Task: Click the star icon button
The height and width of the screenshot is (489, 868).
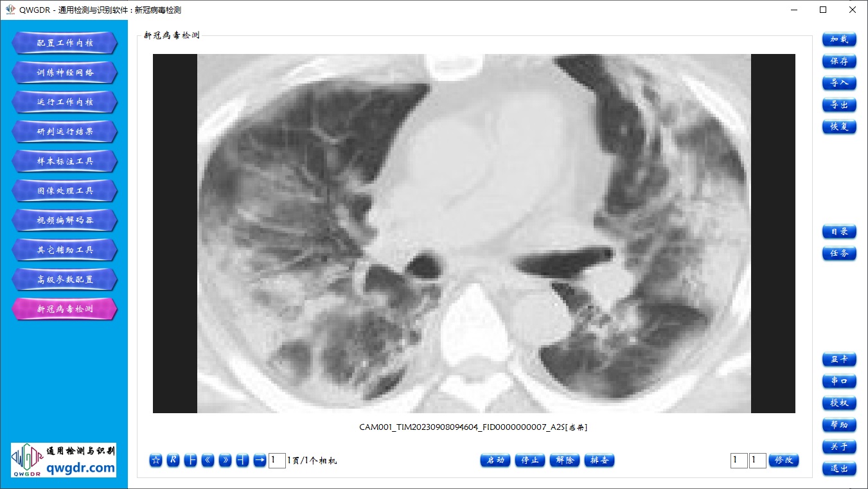Action: (x=155, y=460)
